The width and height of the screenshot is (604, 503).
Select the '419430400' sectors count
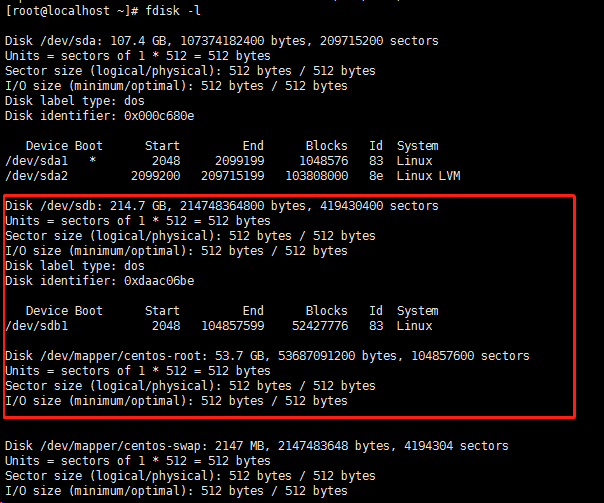[x=352, y=206]
